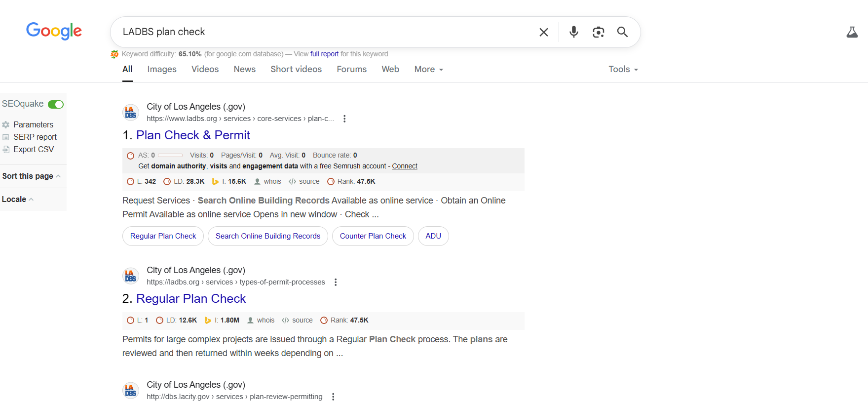This screenshot has height=404, width=868.
Task: Expand the More search filters dropdown
Action: click(428, 69)
